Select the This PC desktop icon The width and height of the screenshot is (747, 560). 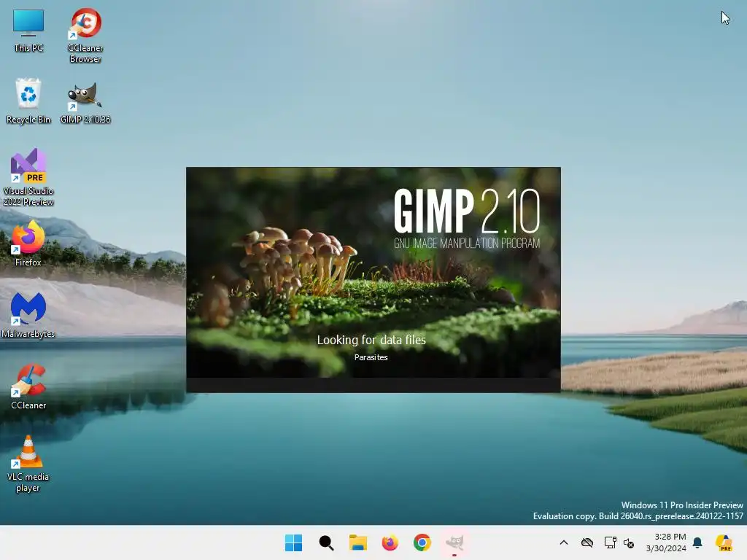[28, 31]
